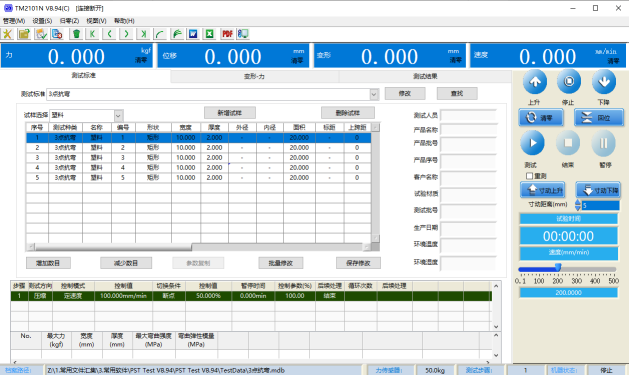This screenshot has width=629, height=375.
Task: Export to Word using the blue W icon
Action: click(193, 34)
